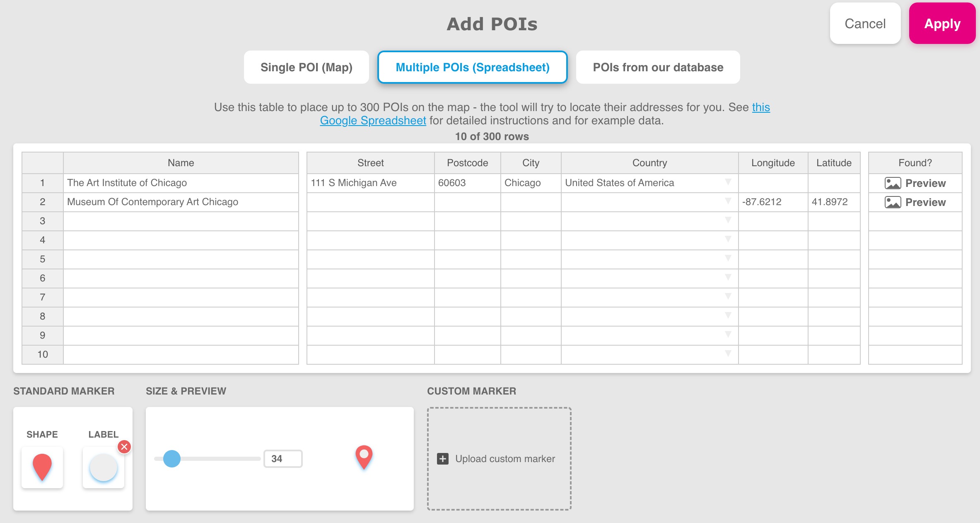Click the Name cell in row 3
This screenshot has height=523, width=980.
[x=181, y=221]
